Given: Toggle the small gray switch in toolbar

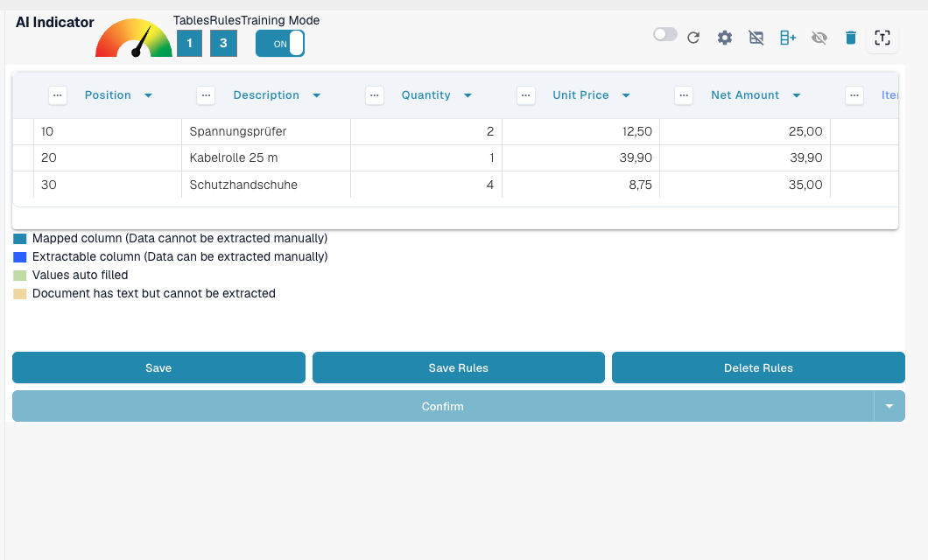Looking at the screenshot, I should click(665, 34).
